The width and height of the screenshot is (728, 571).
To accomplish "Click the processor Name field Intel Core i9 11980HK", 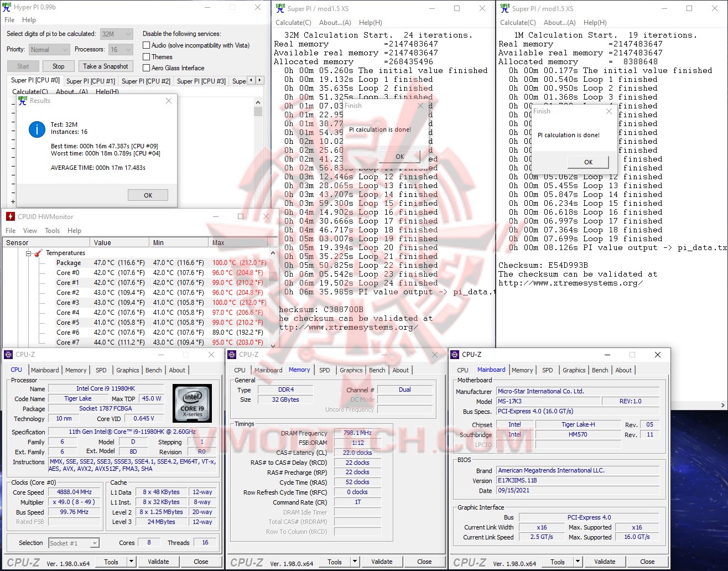I will (x=106, y=388).
